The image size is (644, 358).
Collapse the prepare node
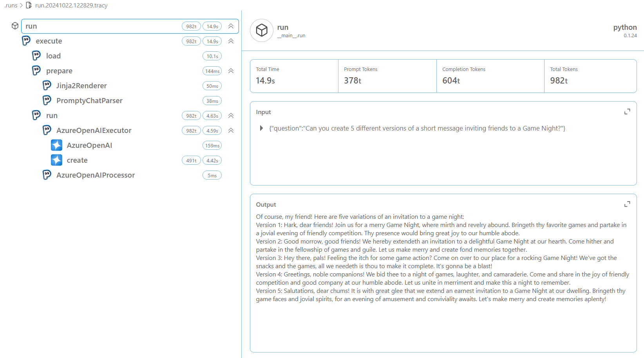pyautogui.click(x=231, y=71)
